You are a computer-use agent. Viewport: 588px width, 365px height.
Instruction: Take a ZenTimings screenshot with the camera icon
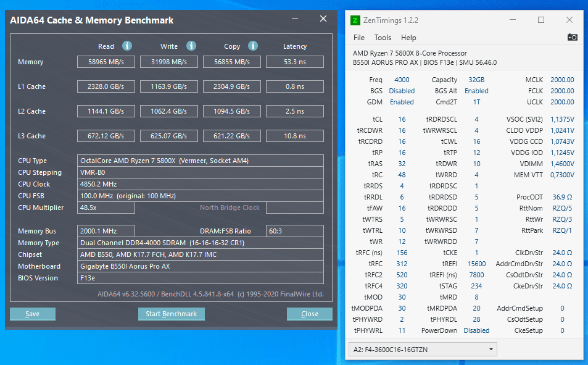(x=572, y=37)
